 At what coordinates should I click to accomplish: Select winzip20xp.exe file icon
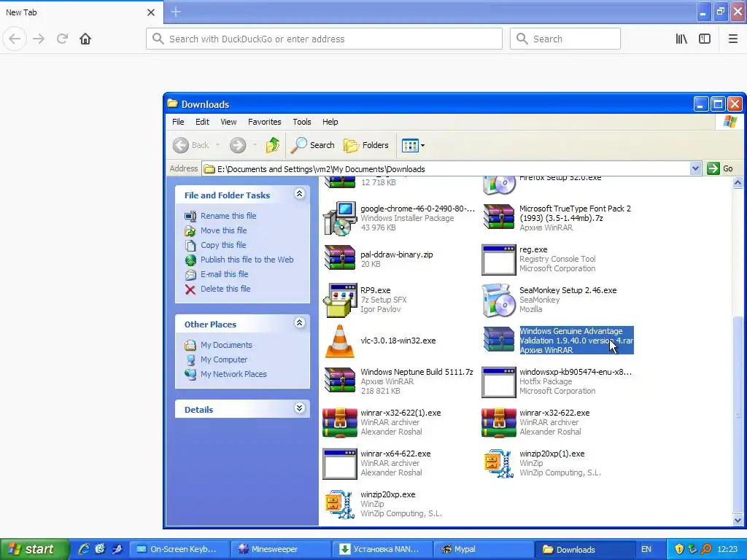pos(340,505)
